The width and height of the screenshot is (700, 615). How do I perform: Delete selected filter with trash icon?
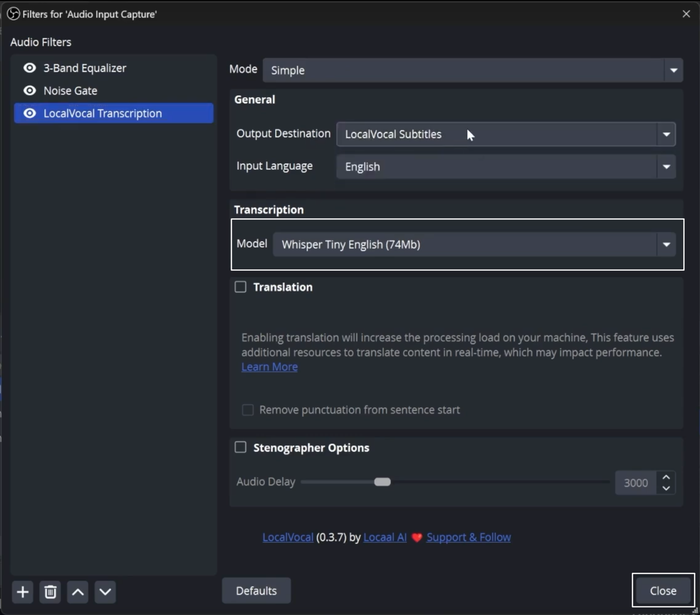pos(50,592)
